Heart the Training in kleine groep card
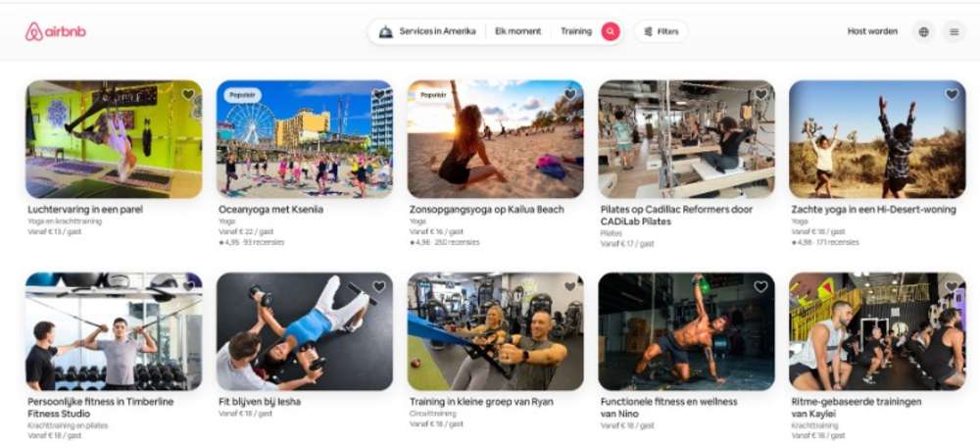Screen dimensions: 980x448 [570, 287]
